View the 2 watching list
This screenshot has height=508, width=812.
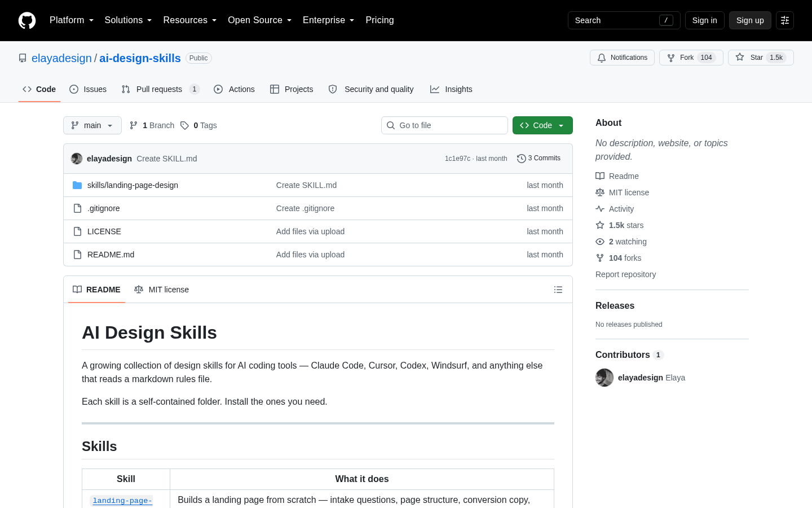[x=621, y=242]
